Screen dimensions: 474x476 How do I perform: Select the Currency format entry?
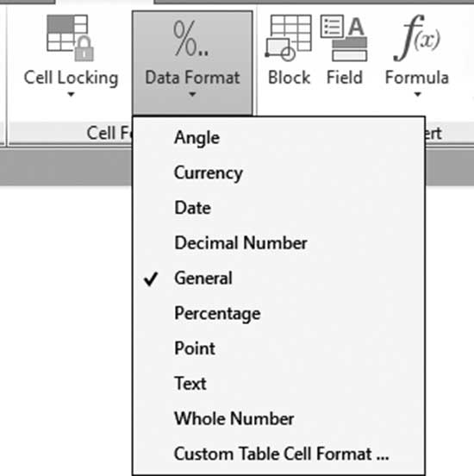pos(278,173)
